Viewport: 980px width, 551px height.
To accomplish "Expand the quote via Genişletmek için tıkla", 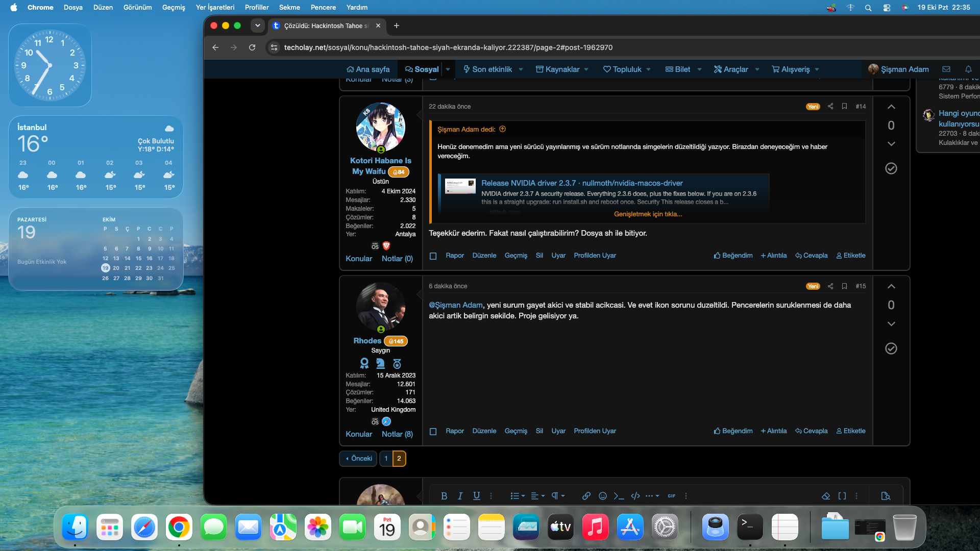I will pos(648,214).
